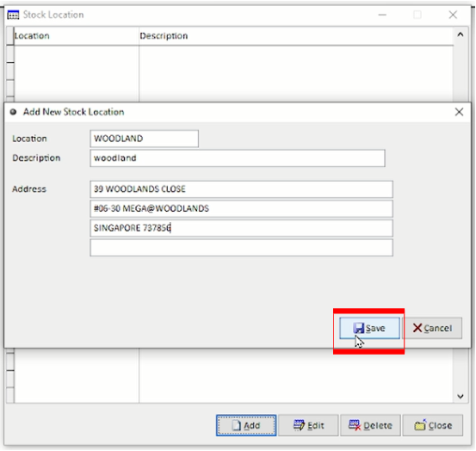Click the Add New Stock Location dialog icon

click(13, 112)
